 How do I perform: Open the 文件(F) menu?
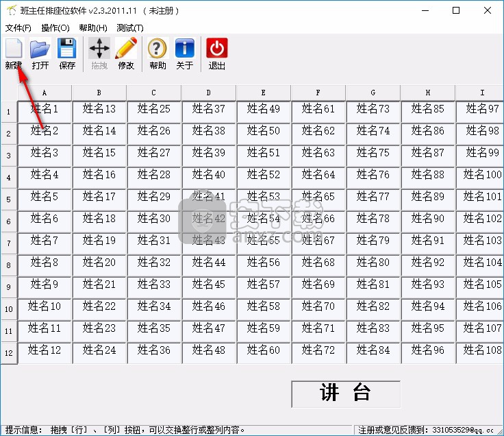tap(18, 28)
